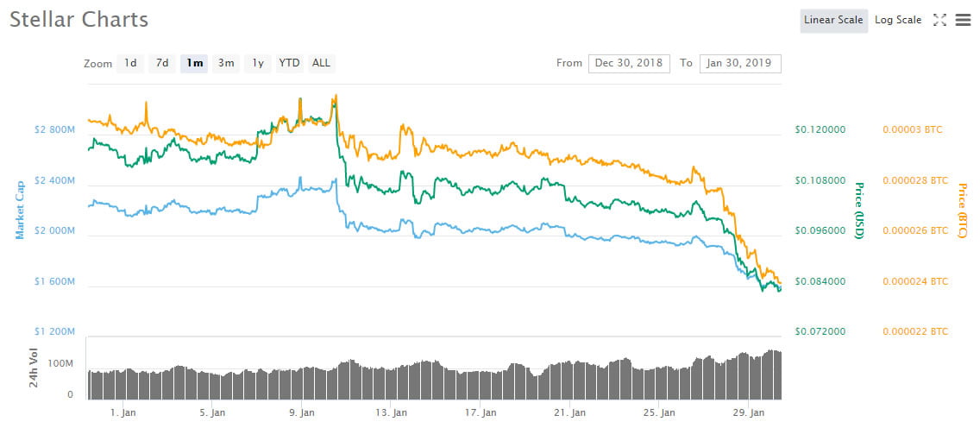Click the Zoom label
980x434 pixels.
click(x=98, y=64)
